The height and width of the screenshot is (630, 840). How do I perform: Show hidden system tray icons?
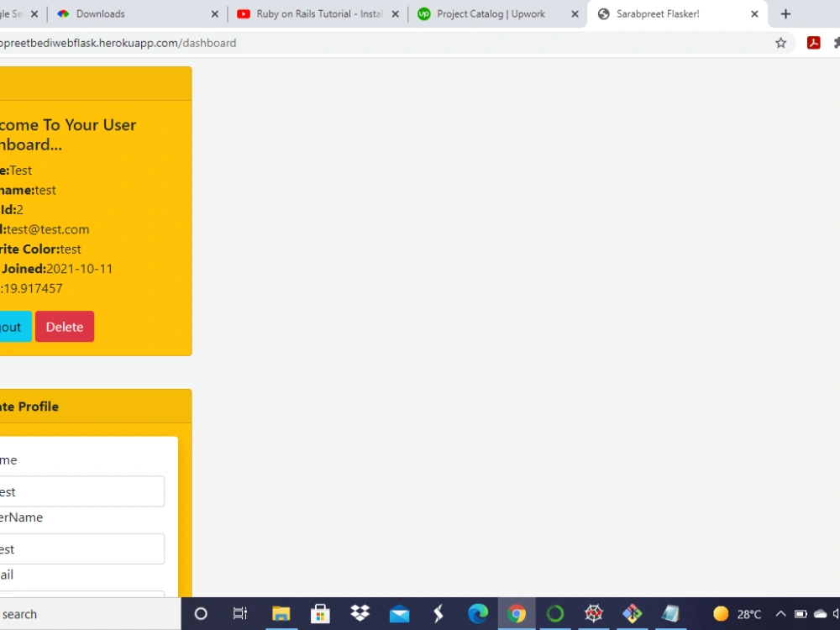tap(780, 614)
